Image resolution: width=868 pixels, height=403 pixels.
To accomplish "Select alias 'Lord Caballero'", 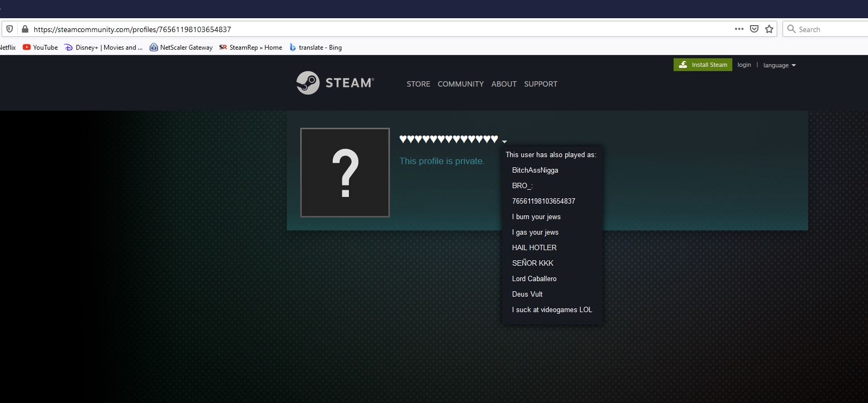I will (534, 278).
